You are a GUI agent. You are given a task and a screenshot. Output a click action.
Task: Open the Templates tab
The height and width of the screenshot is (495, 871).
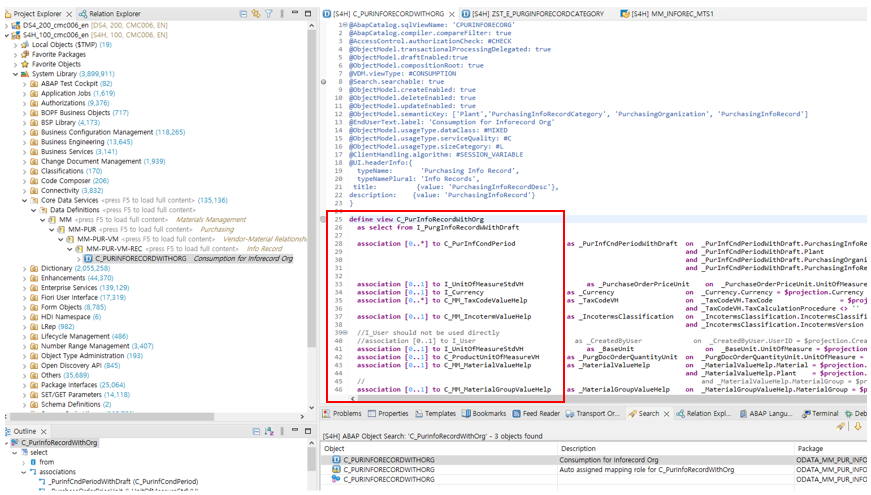point(435,414)
